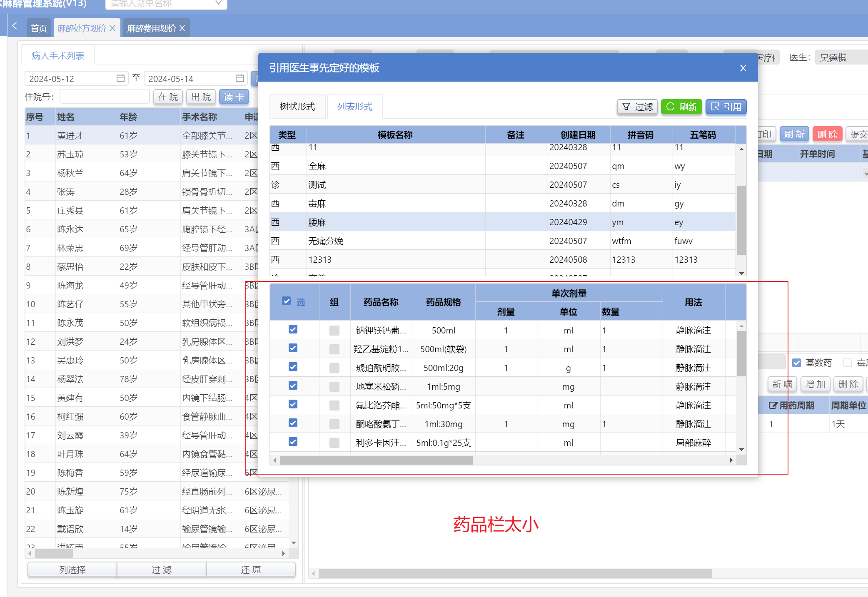Open end date calendar picker icon
The height and width of the screenshot is (597, 868).
pyautogui.click(x=239, y=78)
